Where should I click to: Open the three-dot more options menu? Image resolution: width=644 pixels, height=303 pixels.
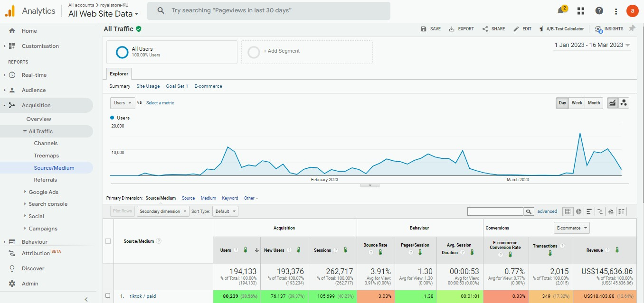point(616,11)
